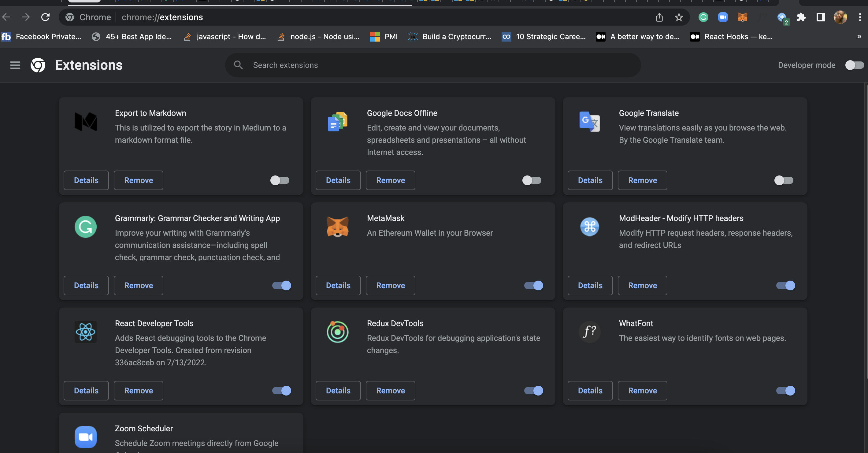Reload the current page
The width and height of the screenshot is (868, 453).
[46, 17]
